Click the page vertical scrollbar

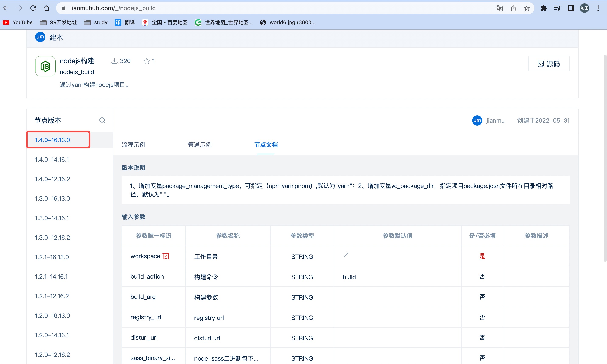point(605,158)
